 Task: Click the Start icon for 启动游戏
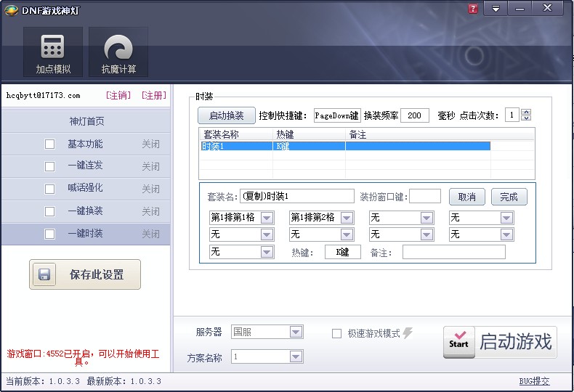pyautogui.click(x=458, y=341)
